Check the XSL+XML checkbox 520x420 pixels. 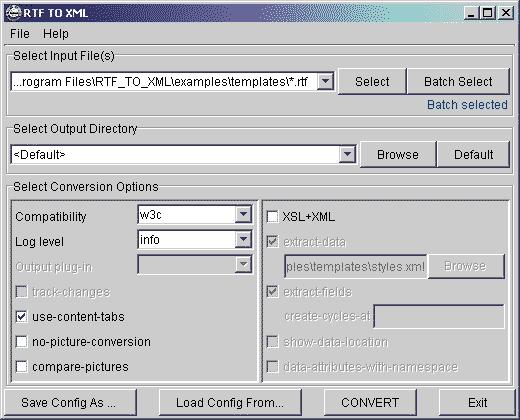pyautogui.click(x=272, y=217)
